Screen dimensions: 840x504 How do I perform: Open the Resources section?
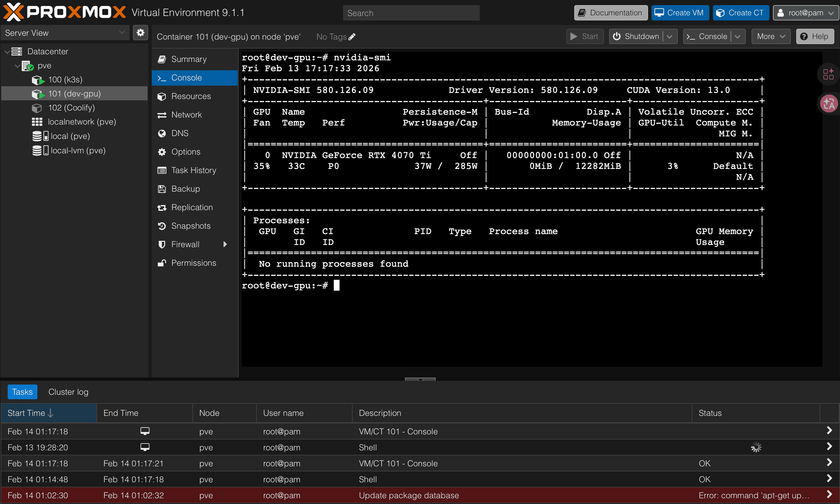coord(195,96)
